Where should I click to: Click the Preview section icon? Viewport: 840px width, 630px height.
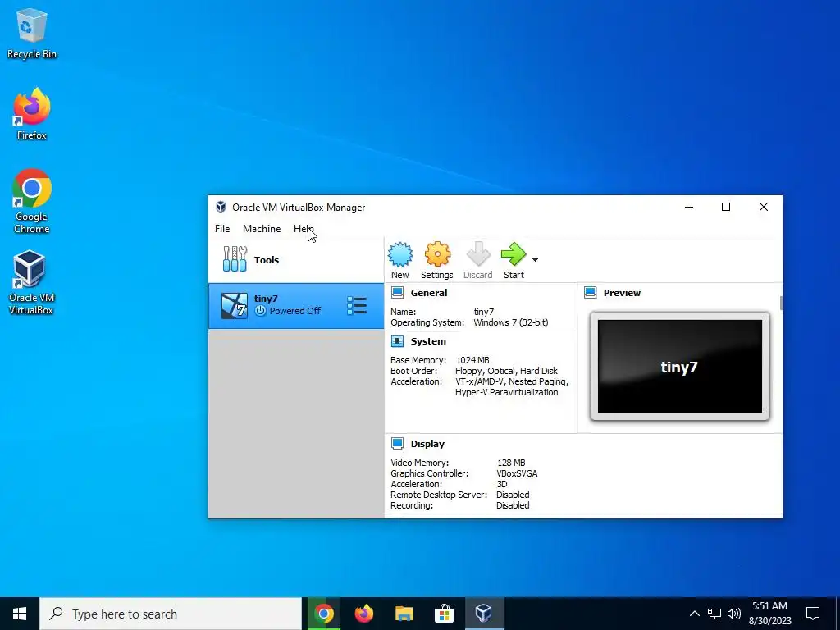591,293
